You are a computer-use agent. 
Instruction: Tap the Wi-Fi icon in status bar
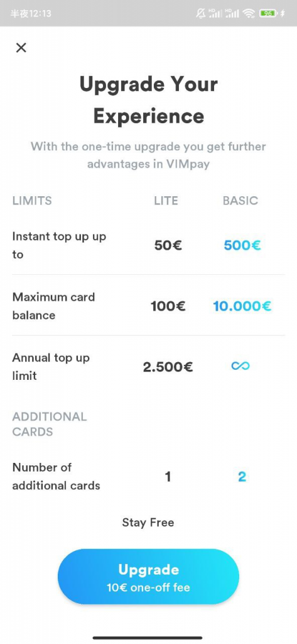coord(249,14)
